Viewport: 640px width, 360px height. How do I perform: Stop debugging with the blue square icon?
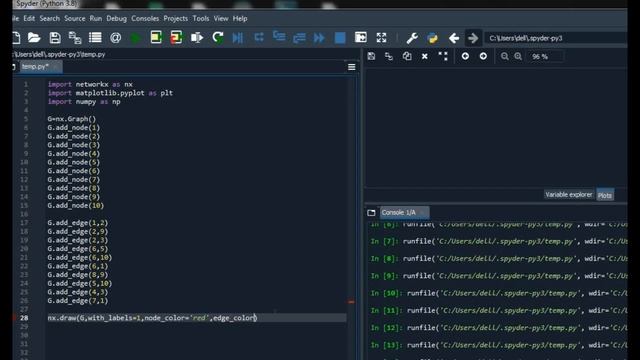click(340, 38)
